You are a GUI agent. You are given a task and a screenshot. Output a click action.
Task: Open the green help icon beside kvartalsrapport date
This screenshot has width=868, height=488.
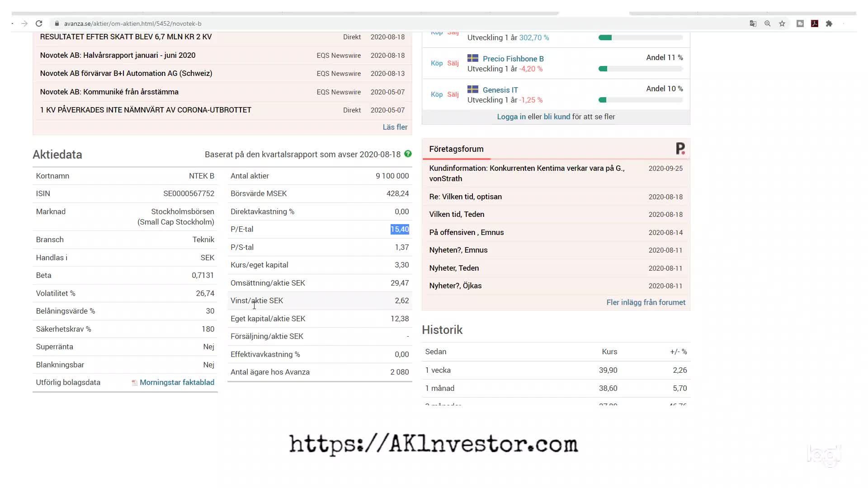coord(408,154)
